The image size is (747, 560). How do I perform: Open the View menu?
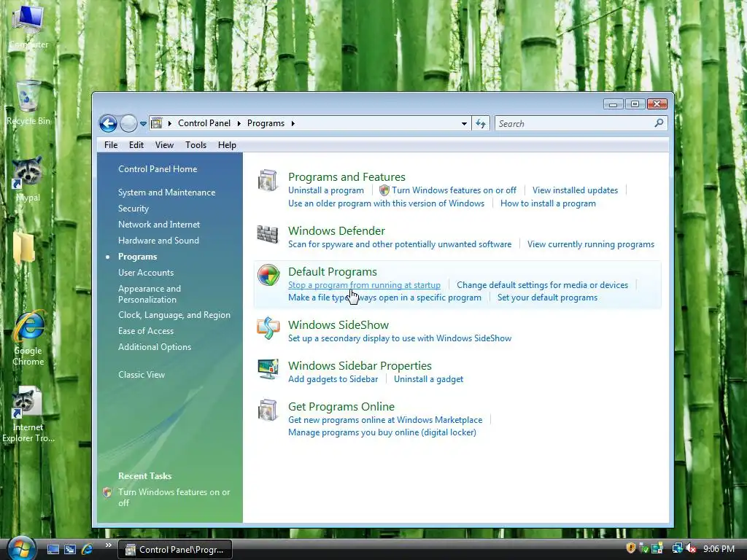[x=164, y=145]
